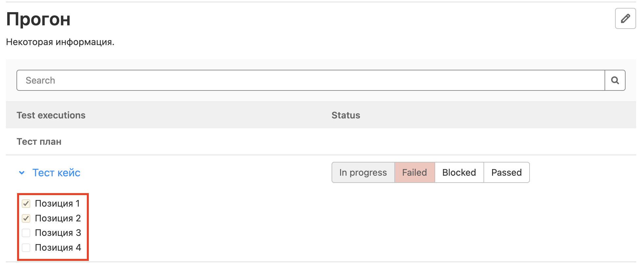
Task: Collapse the Тест кейс chevron
Action: pos(22,173)
